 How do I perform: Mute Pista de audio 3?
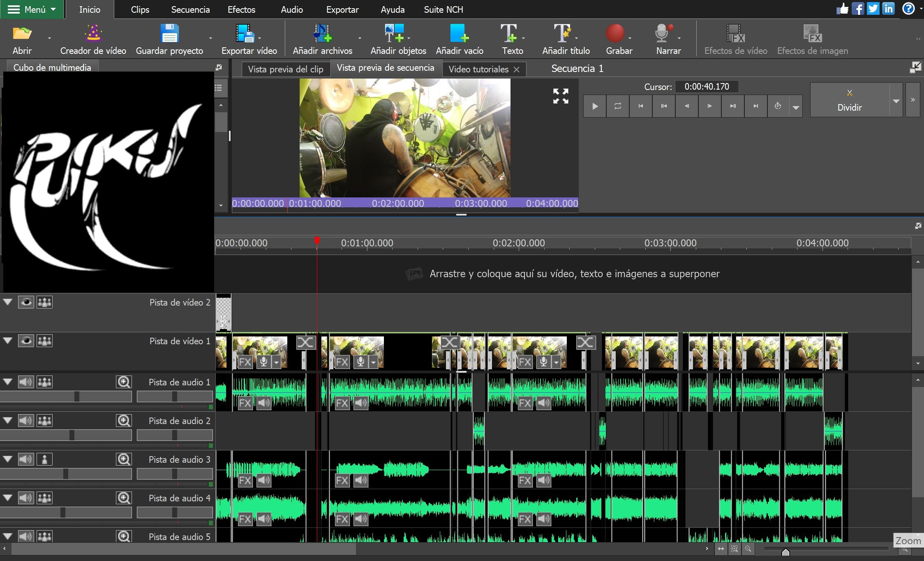tap(26, 459)
